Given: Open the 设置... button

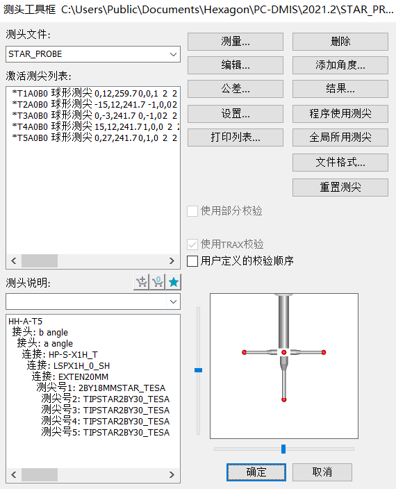Looking at the screenshot, I should click(x=235, y=114).
